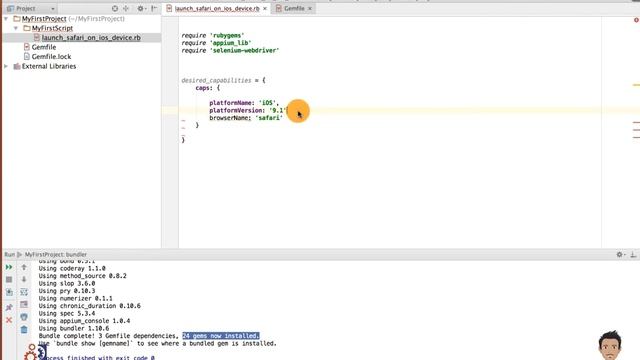
Task: Select External Libraries in project tree
Action: tap(49, 66)
